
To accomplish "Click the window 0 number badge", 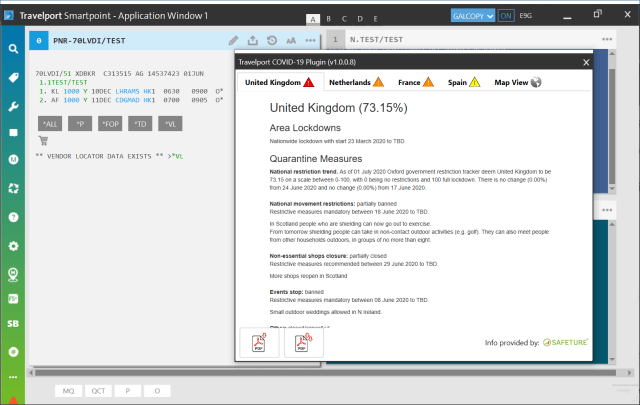I will click(x=39, y=40).
